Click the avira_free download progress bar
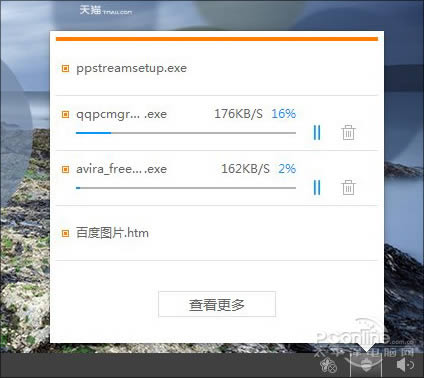Image resolution: width=424 pixels, height=378 pixels. coord(186,188)
